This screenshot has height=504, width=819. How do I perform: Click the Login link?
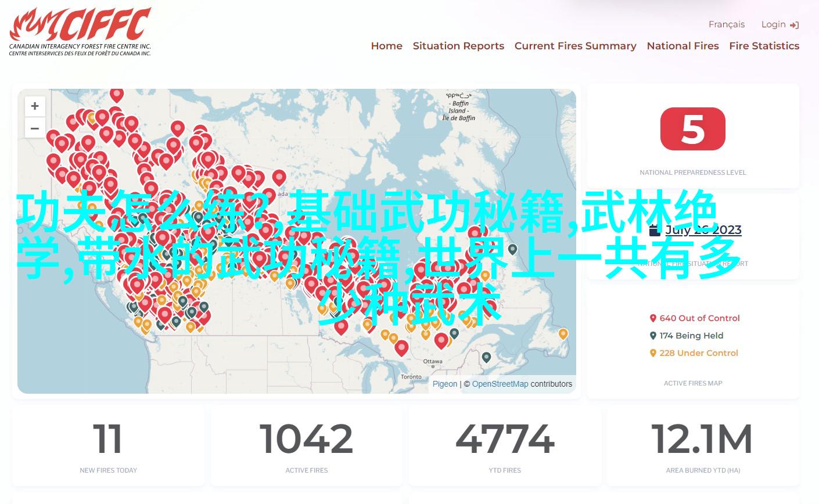(773, 24)
